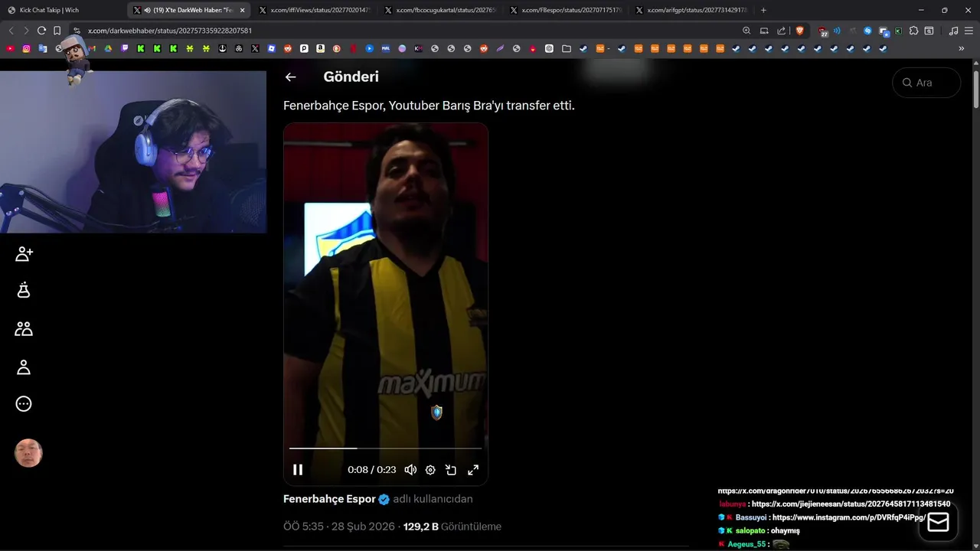Screen dimensions: 980x551
Task: Click the share icon in address bar
Action: (782, 31)
